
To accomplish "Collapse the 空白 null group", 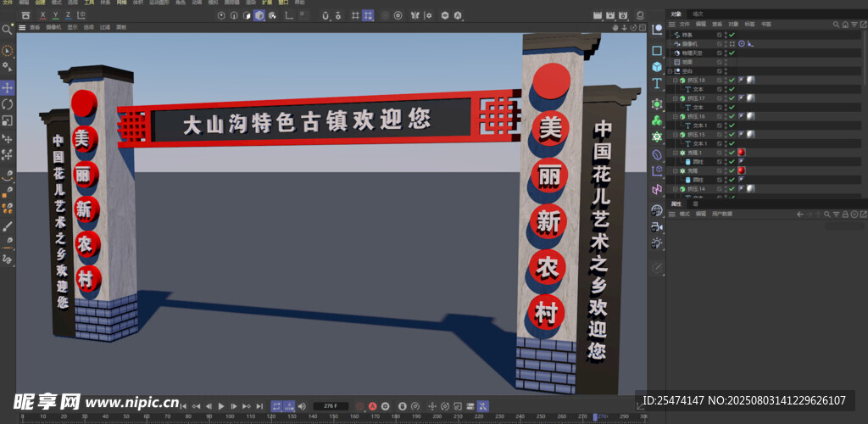I will click(669, 71).
